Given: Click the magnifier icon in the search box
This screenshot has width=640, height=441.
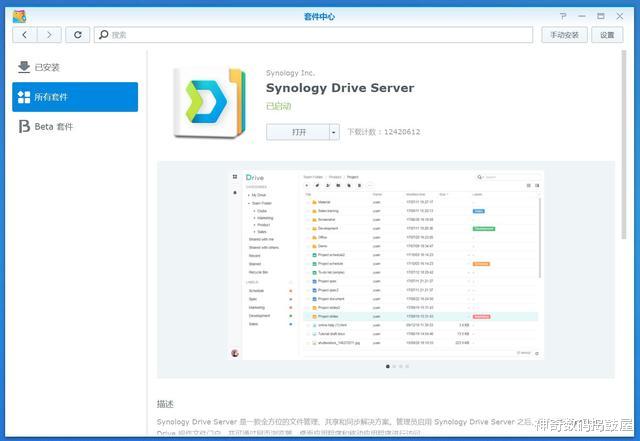Looking at the screenshot, I should pyautogui.click(x=104, y=35).
